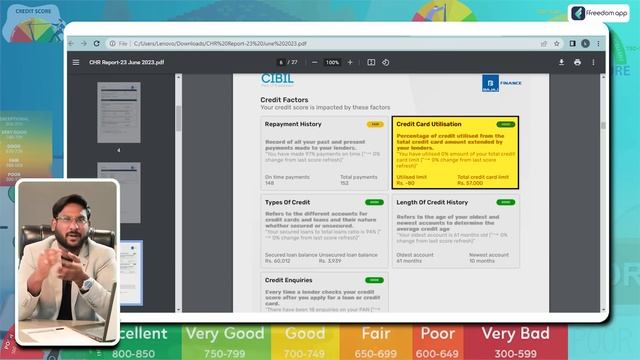The width and height of the screenshot is (640, 360).
Task: Click the 'Total credit card limit' label
Action: [483, 177]
